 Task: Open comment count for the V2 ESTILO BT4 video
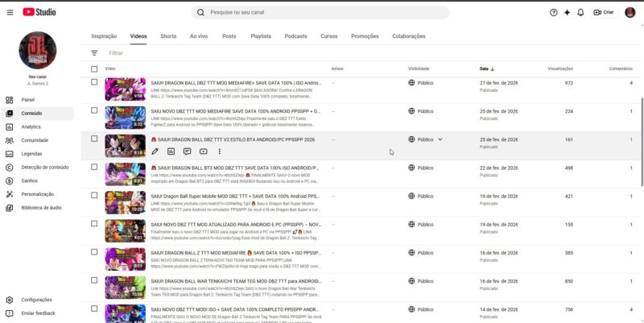click(631, 139)
